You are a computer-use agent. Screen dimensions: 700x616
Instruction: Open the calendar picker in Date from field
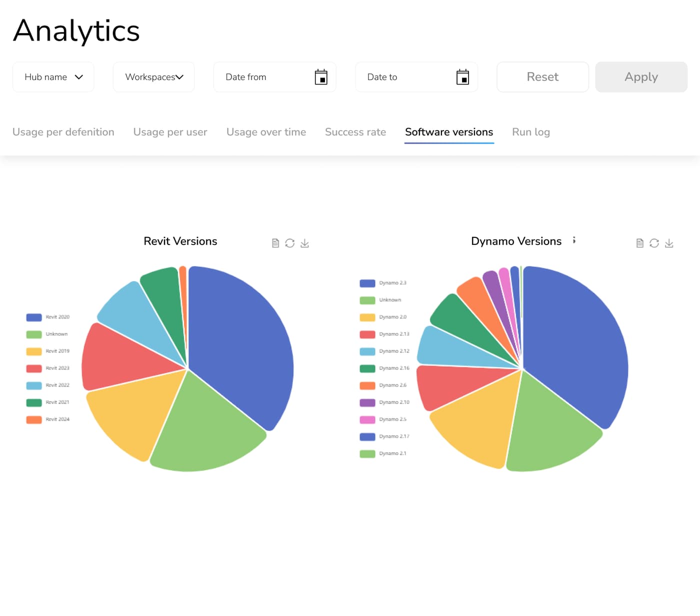(321, 77)
